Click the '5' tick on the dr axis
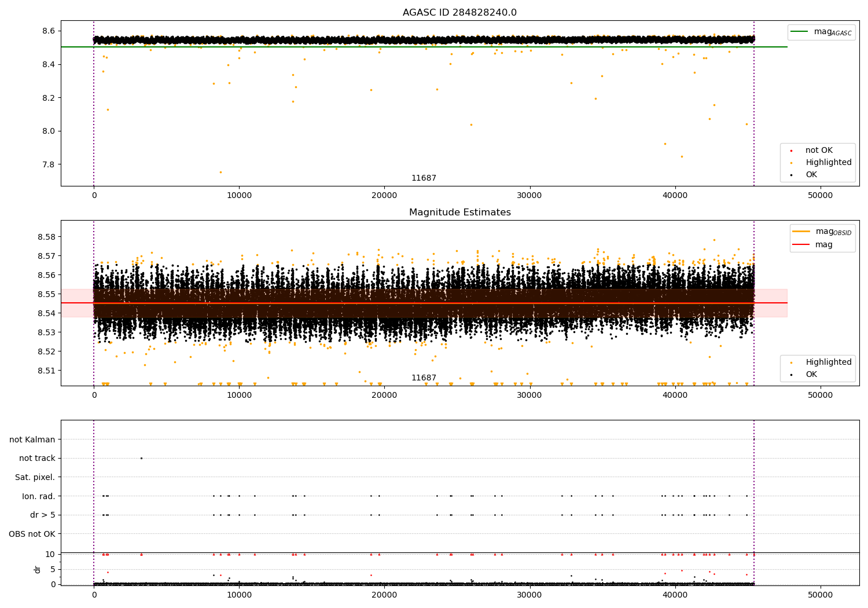This screenshot has width=868, height=608. coord(53,570)
